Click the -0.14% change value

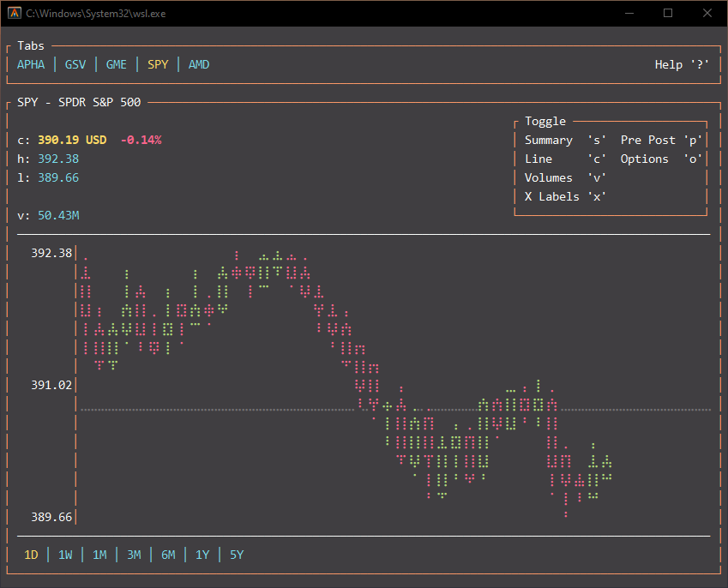pyautogui.click(x=141, y=141)
